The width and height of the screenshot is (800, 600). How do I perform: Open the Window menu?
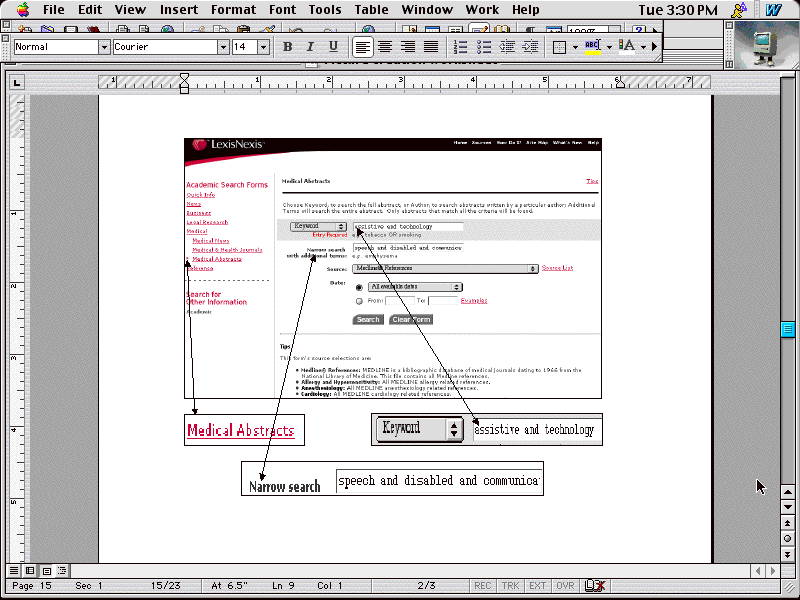point(427,9)
